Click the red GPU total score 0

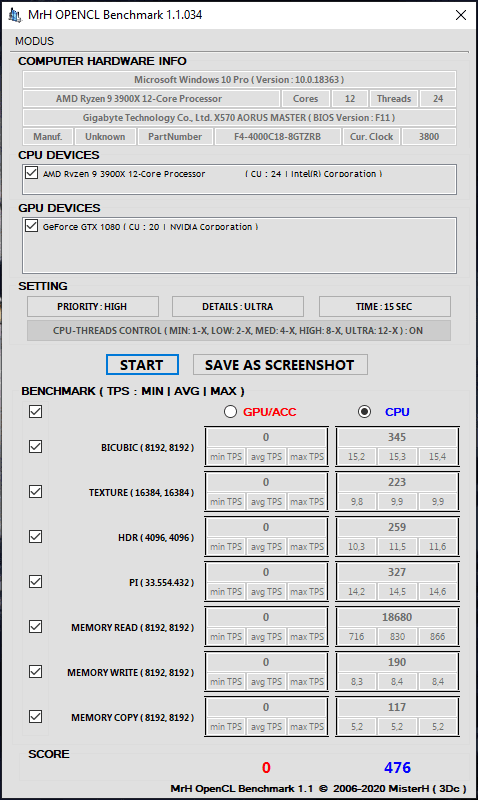coord(266,767)
